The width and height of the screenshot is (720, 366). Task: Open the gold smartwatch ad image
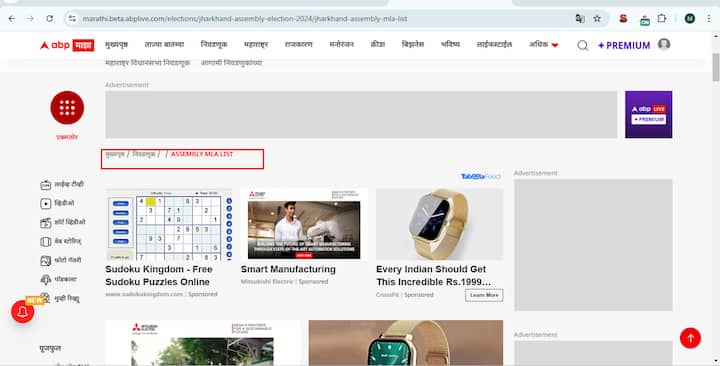tap(439, 225)
